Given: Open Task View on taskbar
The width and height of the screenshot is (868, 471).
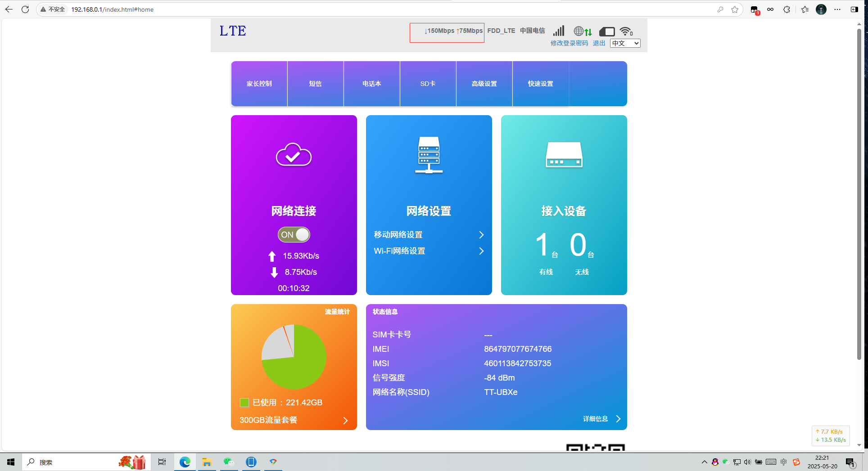Looking at the screenshot, I should coord(162,462).
